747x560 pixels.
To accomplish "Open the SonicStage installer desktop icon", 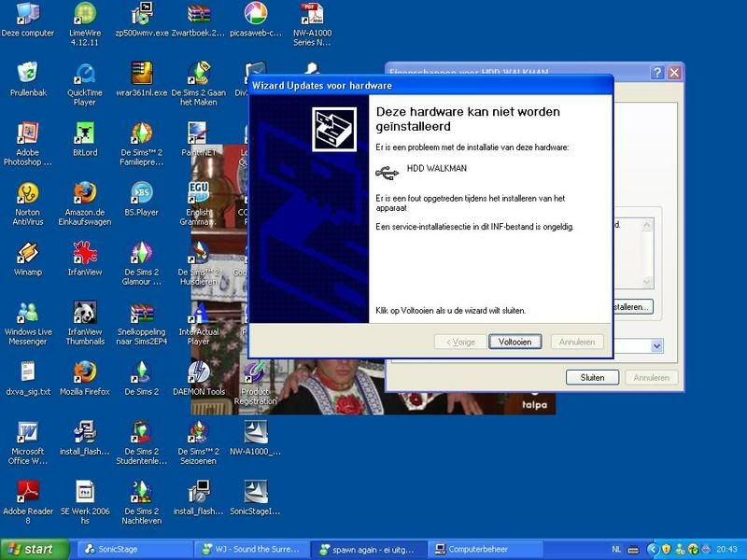I will (255, 497).
